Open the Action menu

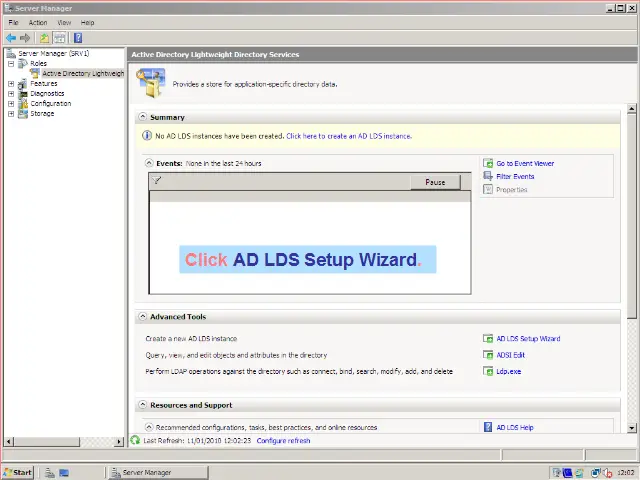[x=38, y=22]
